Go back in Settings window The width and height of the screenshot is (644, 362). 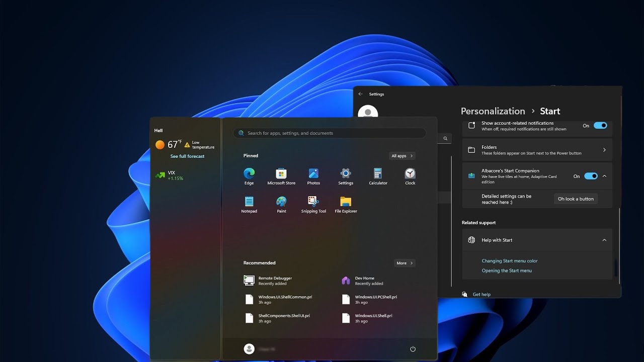point(360,94)
